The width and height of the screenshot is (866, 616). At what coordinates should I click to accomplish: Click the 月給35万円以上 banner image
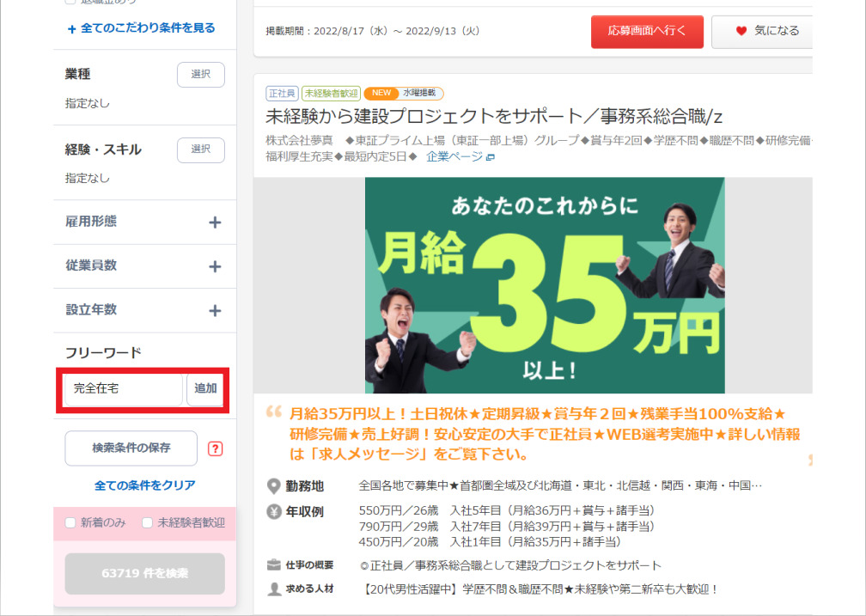[x=545, y=285]
